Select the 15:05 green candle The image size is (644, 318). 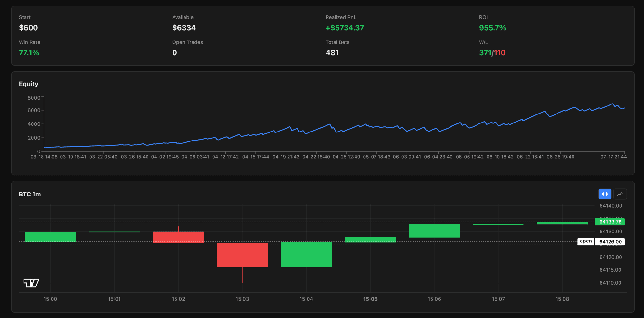(x=370, y=240)
